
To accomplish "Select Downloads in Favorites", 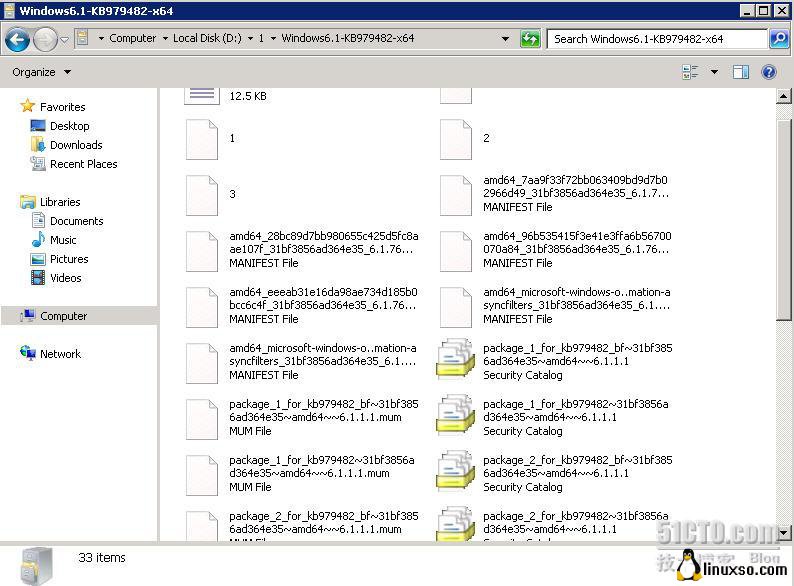I will (x=76, y=145).
